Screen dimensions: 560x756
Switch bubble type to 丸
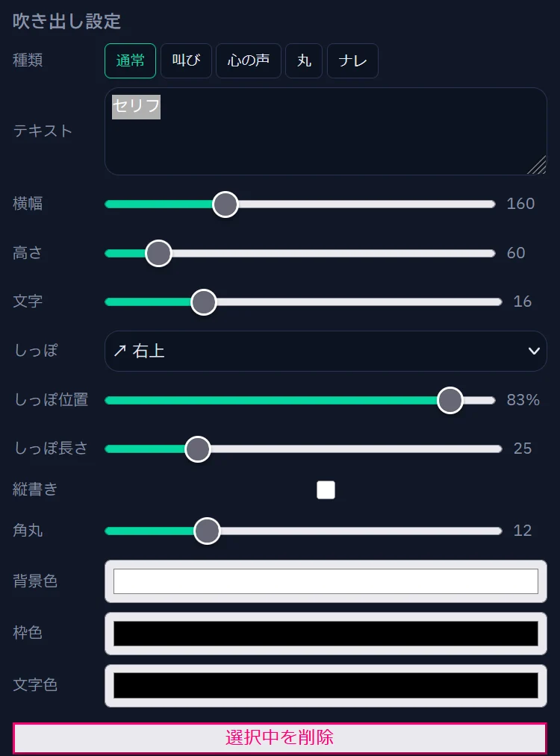(304, 60)
